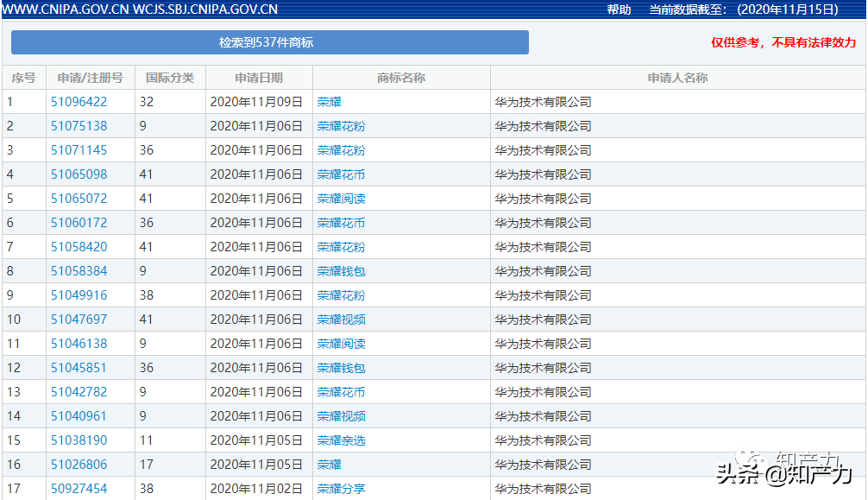
Task: Click the 当前数据截至 date notice
Action: pos(744,9)
